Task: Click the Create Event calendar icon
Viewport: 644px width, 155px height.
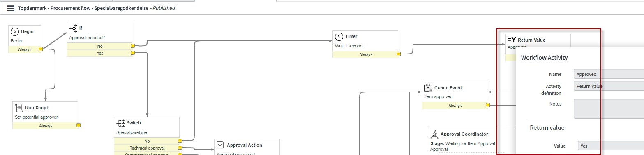Action: [x=428, y=88]
